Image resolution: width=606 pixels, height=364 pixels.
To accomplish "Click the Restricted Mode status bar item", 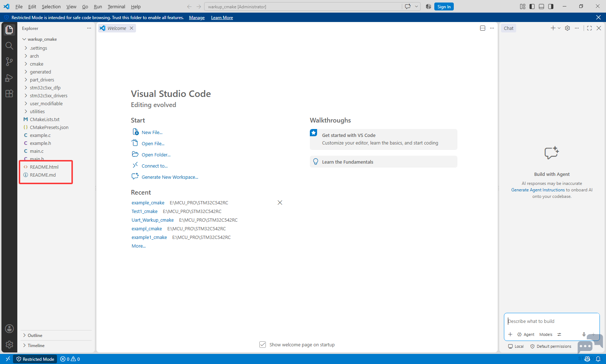I will (35, 359).
